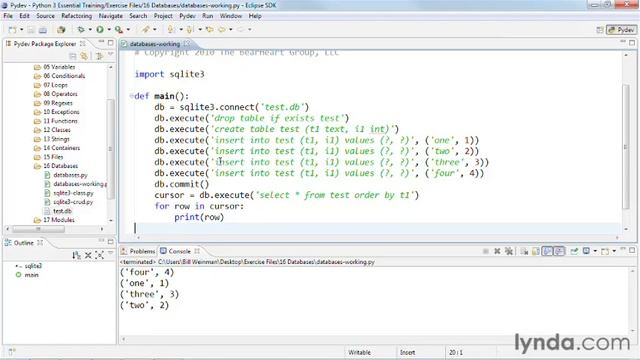
Task: Toggle Link with Editor in Package Explorer
Action: pyautogui.click(x=84, y=56)
